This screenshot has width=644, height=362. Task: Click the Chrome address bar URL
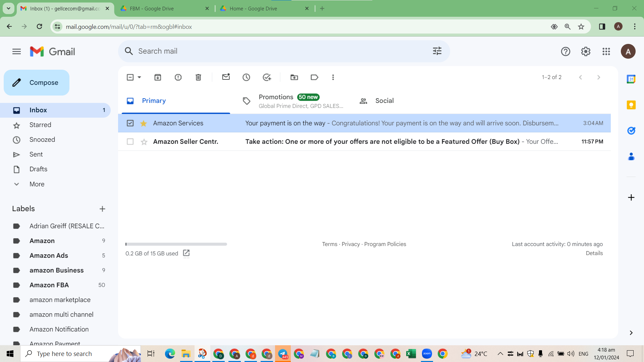pyautogui.click(x=129, y=27)
